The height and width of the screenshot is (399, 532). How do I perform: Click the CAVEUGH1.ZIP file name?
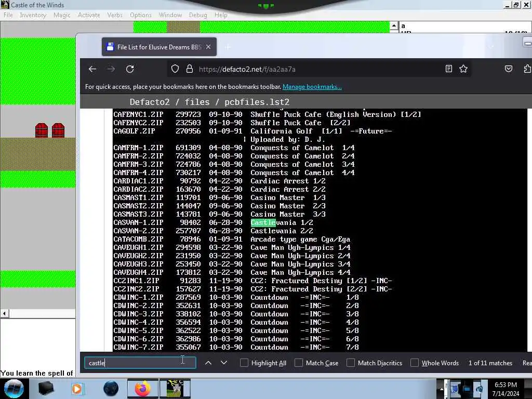click(138, 247)
